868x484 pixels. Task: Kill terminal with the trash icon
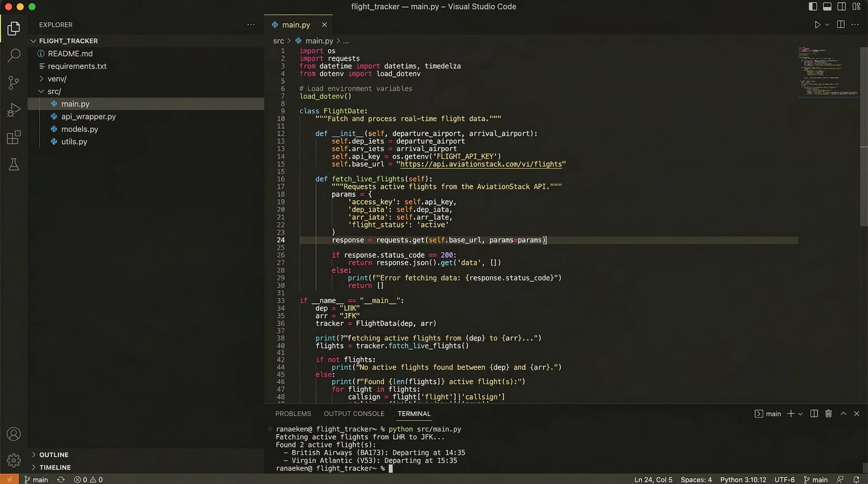click(x=829, y=414)
